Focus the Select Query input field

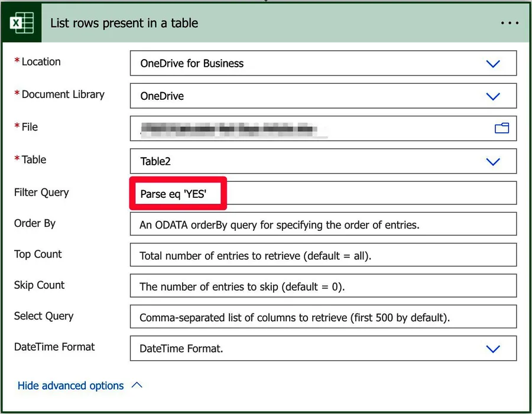(323, 318)
